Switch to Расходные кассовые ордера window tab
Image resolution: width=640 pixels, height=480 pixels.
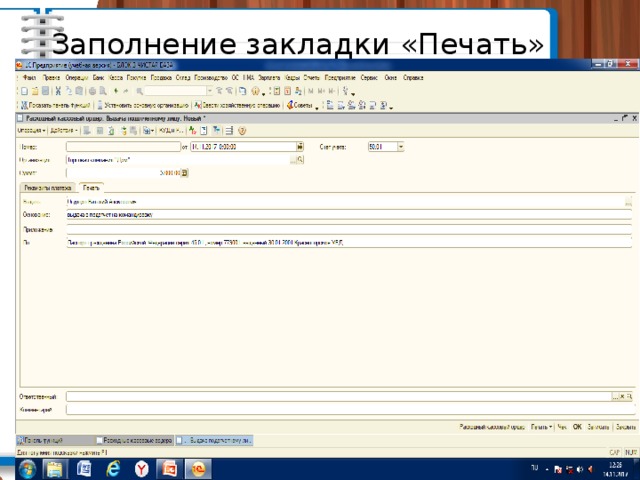134,440
